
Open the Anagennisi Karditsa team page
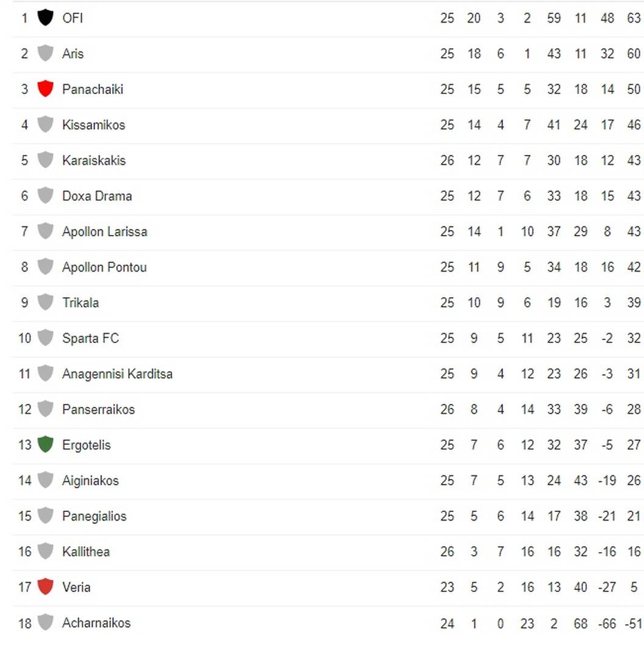point(117,374)
